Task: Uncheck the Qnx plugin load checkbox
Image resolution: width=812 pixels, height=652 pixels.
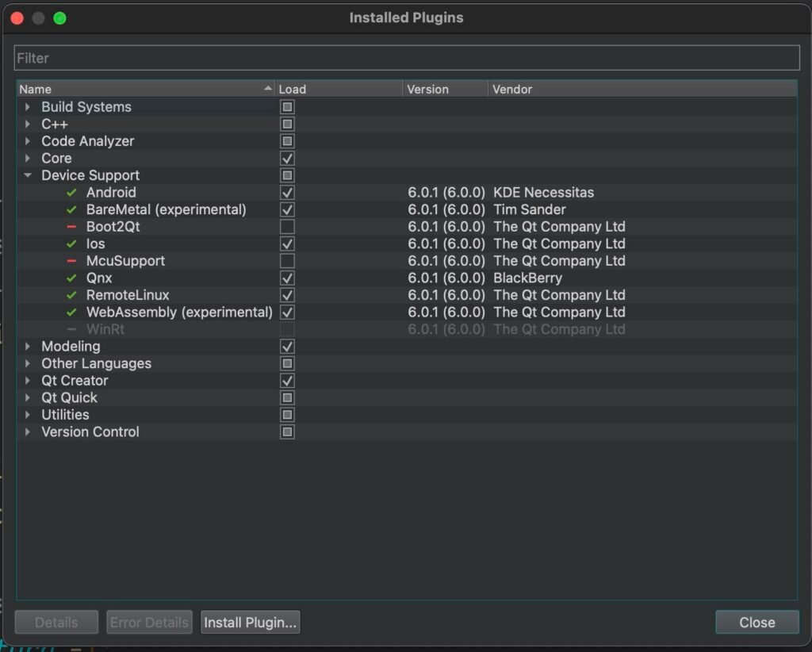Action: coord(287,278)
